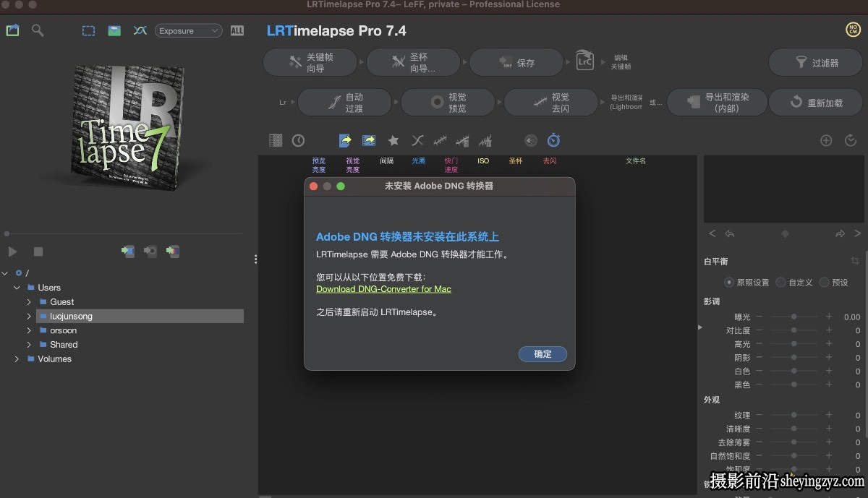
Task: Click the 重新加载 button
Action: [x=816, y=103]
